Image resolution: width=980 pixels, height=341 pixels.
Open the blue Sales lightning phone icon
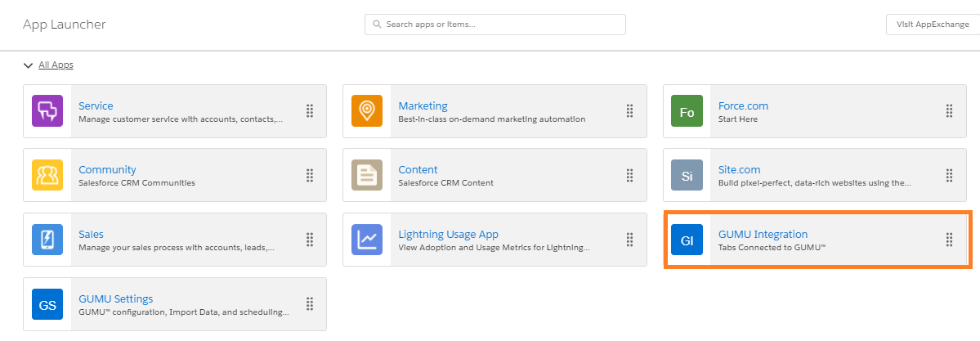pyautogui.click(x=47, y=240)
